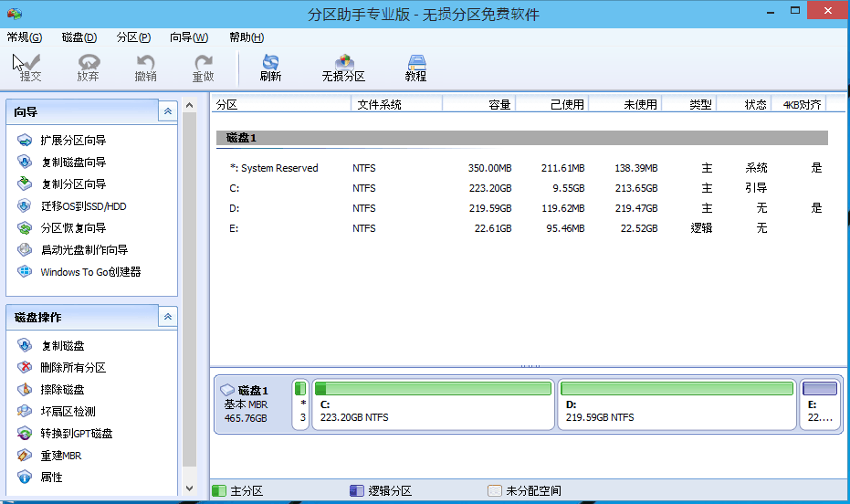Open the 帮助(H) menu

click(x=247, y=37)
